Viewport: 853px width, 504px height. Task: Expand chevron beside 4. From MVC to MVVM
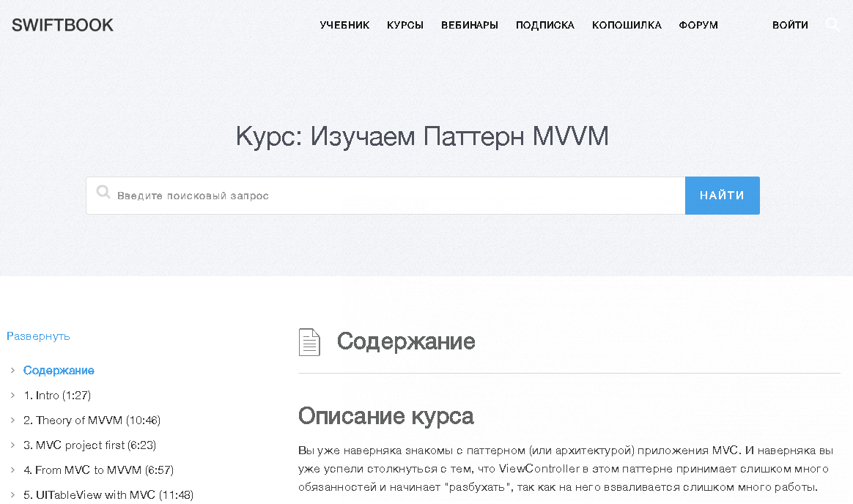[12, 470]
